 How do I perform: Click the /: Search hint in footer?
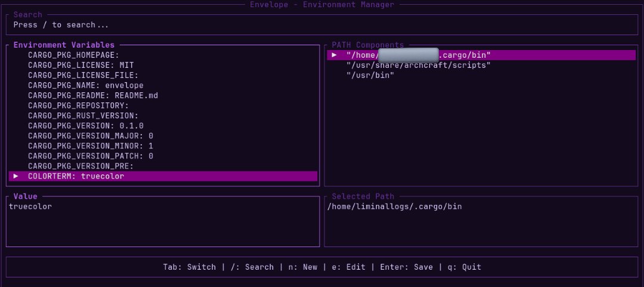click(x=252, y=267)
